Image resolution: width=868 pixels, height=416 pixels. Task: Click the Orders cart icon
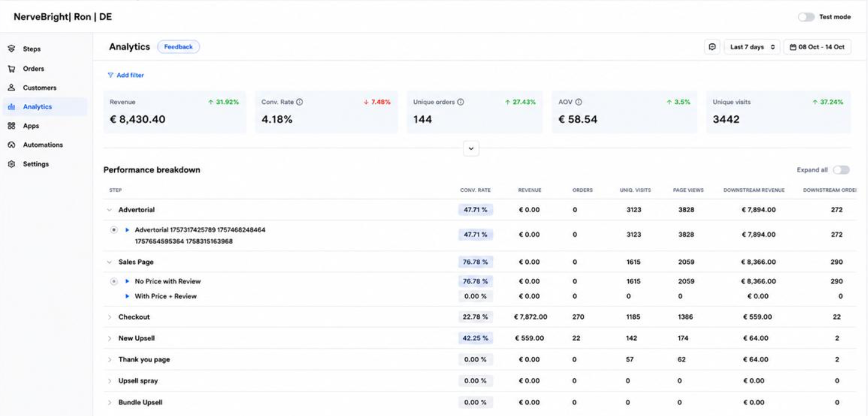click(x=11, y=69)
